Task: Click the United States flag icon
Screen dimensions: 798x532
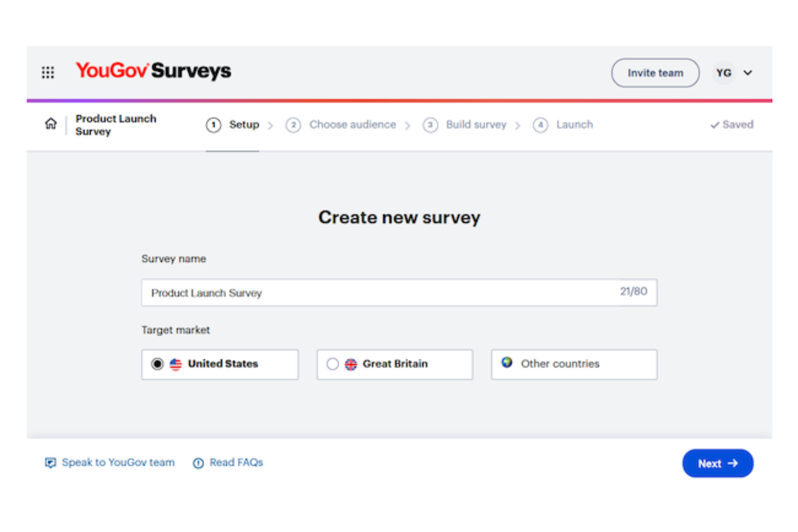Action: [x=176, y=364]
